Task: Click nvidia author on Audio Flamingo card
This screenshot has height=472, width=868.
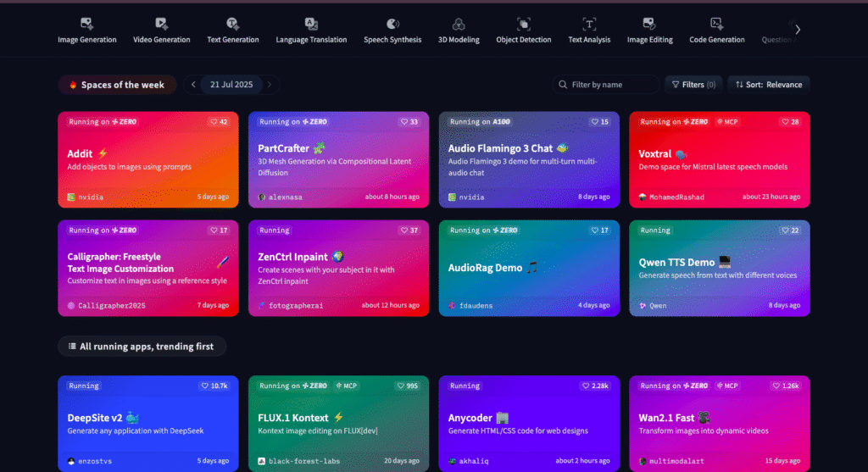Action: 471,197
